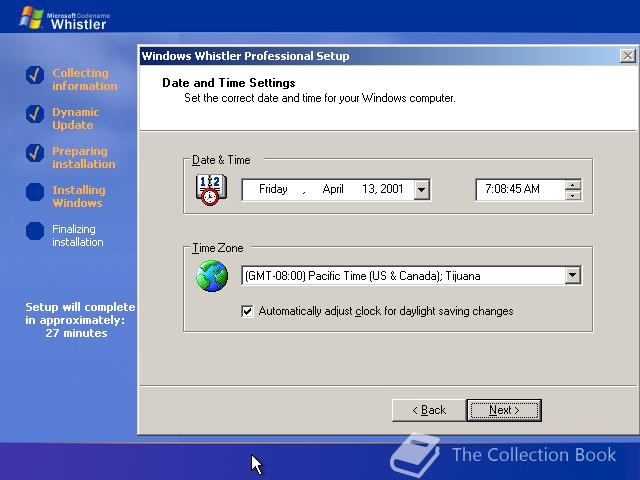640x480 pixels.
Task: Click the Pacific Time zone selection text
Action: click(362, 276)
